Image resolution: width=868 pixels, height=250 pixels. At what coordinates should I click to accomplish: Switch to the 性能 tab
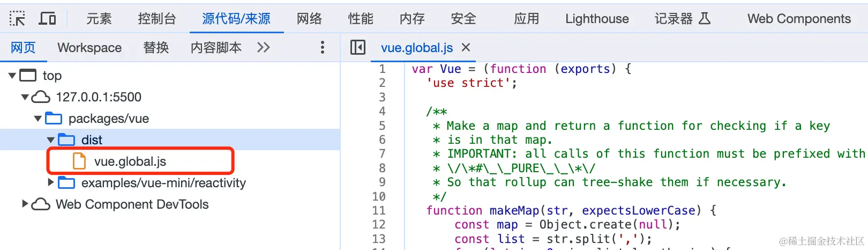click(x=361, y=19)
